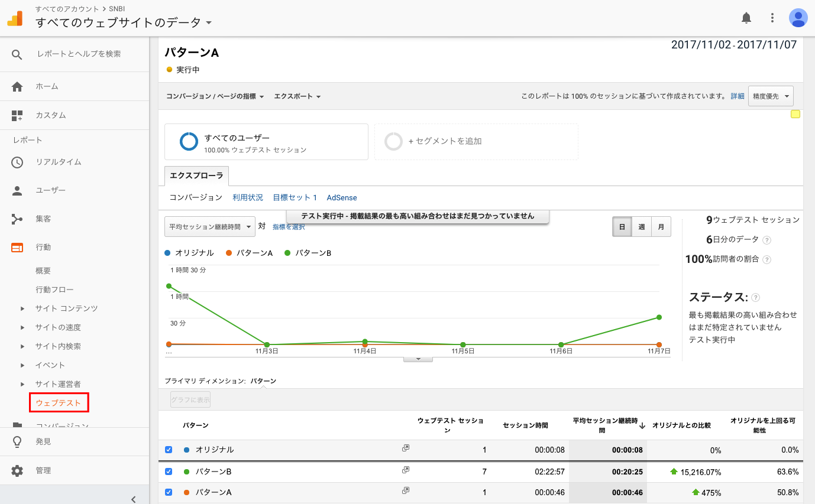Screen dimensions: 815x504
Task: Uncheck the パターンA row checkbox
Action: pyautogui.click(x=169, y=492)
